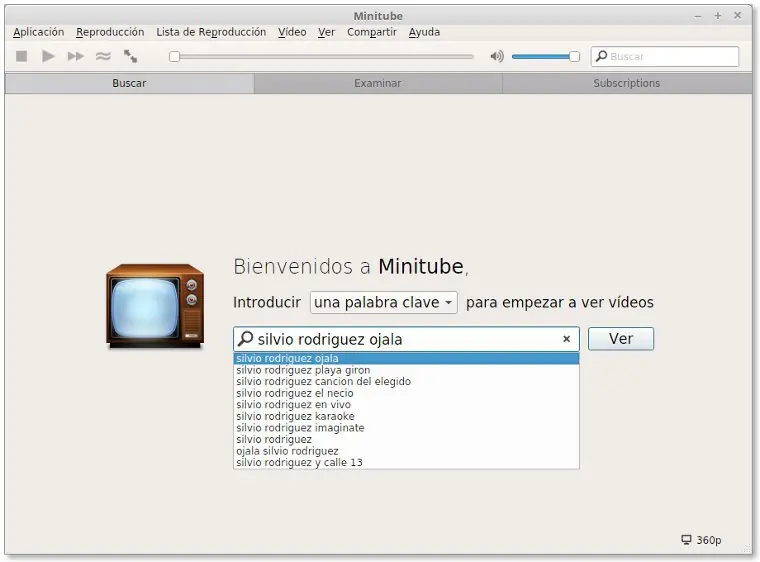The height and width of the screenshot is (562, 760).
Task: Select suggestion 'silvio rodriguez en vivo'
Action: [406, 404]
